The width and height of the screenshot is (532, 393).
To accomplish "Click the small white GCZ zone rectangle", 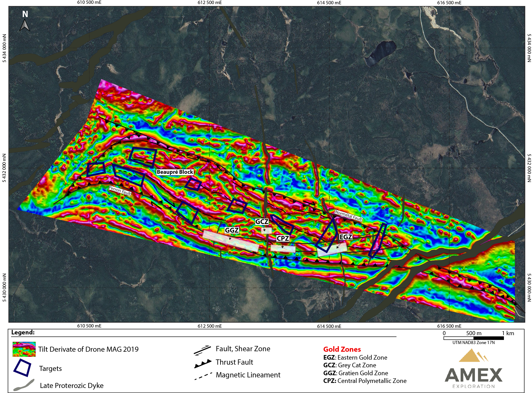I will (x=266, y=231).
